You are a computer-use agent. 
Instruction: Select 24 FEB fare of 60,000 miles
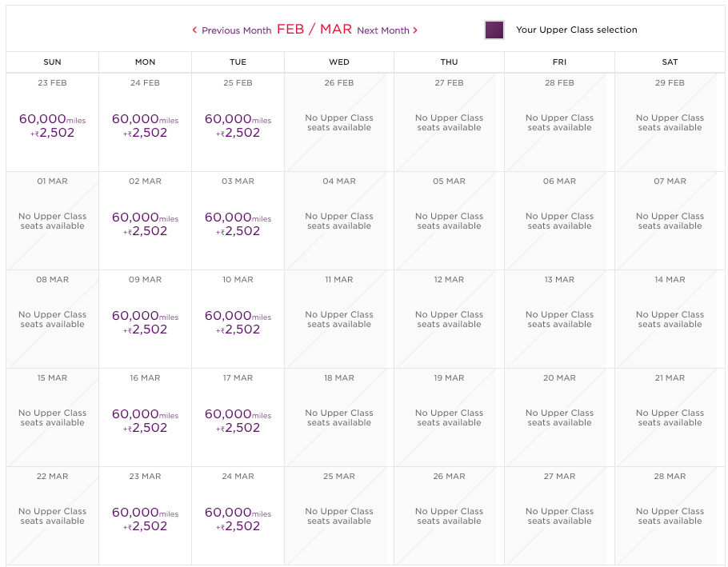coord(146,125)
